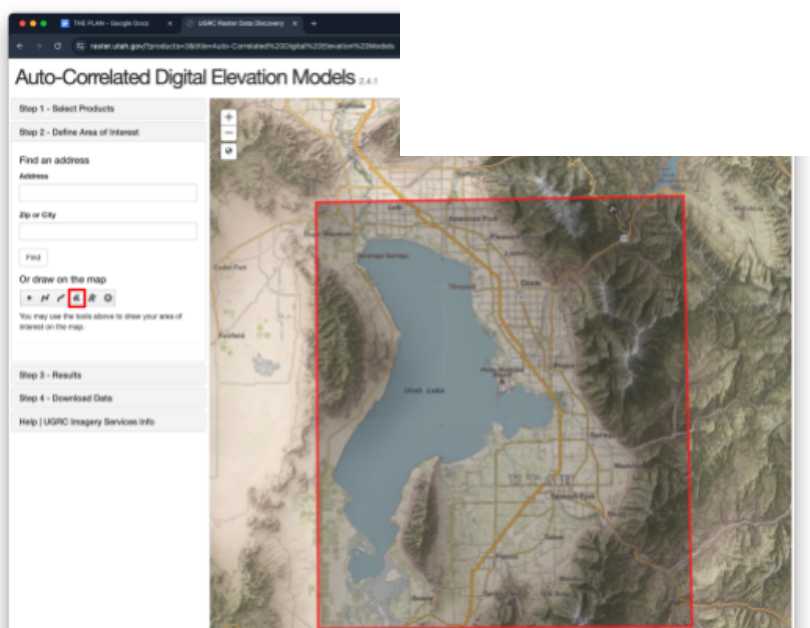Select the polyline draw tool
This screenshot has height=628, width=810.
click(45, 298)
